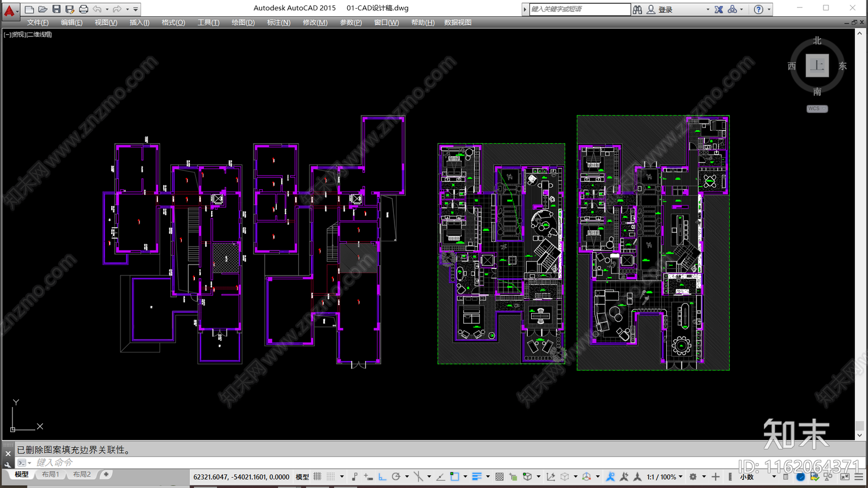This screenshot has width=868, height=488.
Task: Click the command line customize wrench icon
Action: [8, 465]
